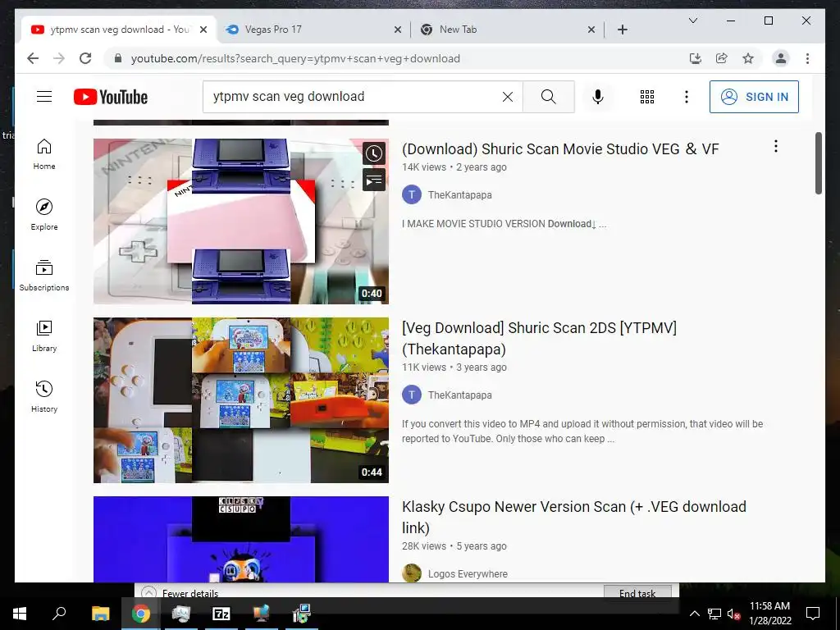Click the '28K views' text

point(424,546)
